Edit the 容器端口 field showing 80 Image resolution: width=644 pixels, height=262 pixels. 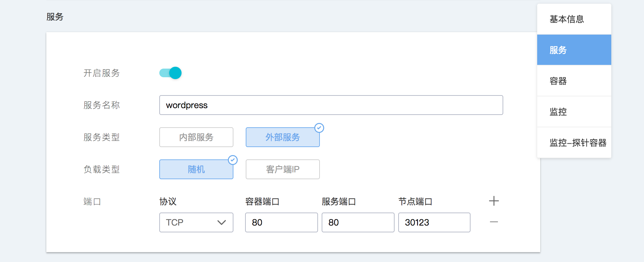pos(282,222)
